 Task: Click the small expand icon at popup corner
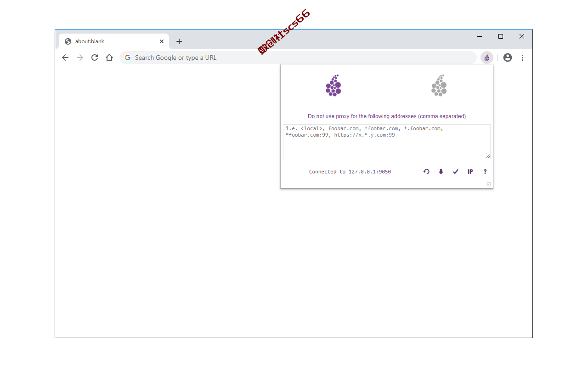[x=489, y=184]
